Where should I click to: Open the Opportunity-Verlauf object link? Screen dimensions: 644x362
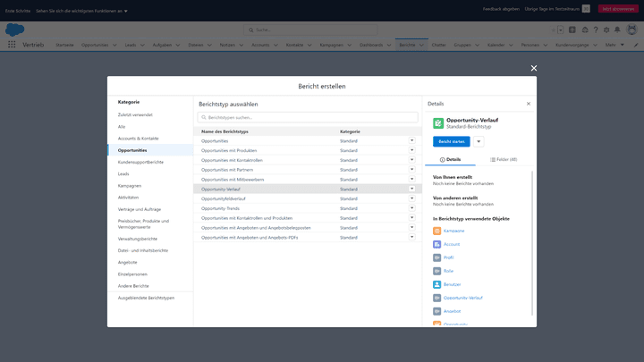click(462, 298)
